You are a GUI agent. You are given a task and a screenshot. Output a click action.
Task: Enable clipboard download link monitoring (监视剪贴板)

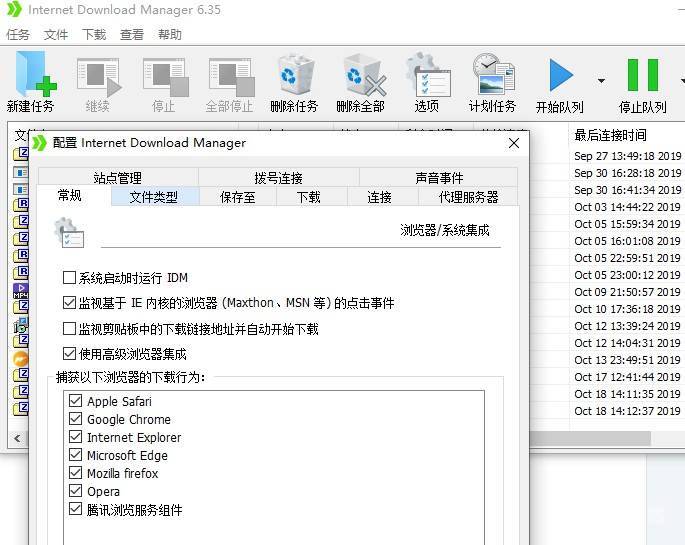[x=69, y=328]
